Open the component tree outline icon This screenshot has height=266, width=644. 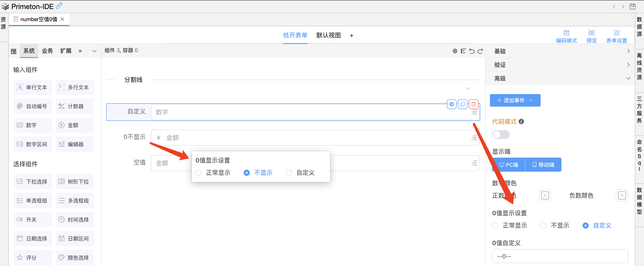pyautogui.click(x=463, y=51)
